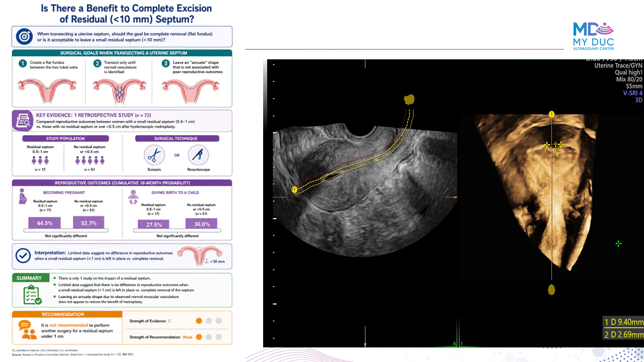Select the numbered circle 3 surgical goal
This screenshot has width=644, height=362.
pyautogui.click(x=165, y=63)
